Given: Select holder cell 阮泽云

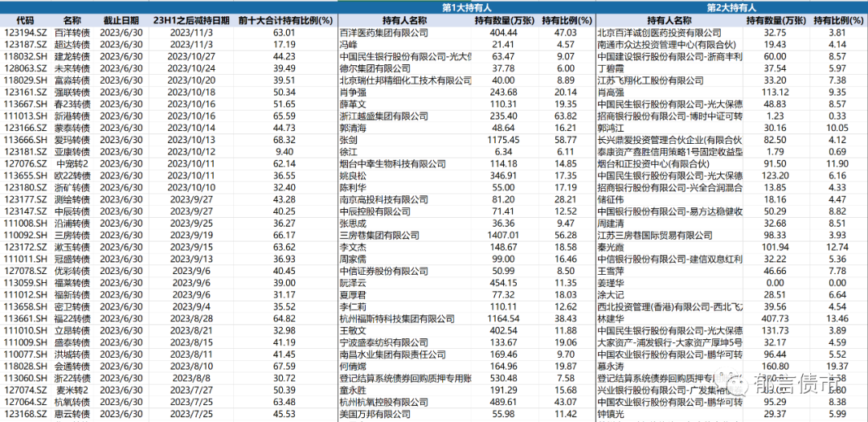Looking at the screenshot, I should 353,283.
